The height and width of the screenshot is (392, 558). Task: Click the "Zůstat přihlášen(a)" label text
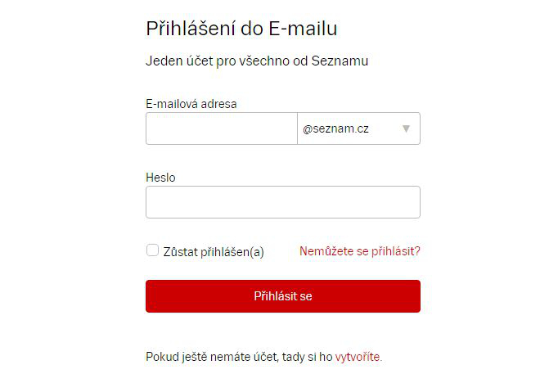[x=214, y=252]
